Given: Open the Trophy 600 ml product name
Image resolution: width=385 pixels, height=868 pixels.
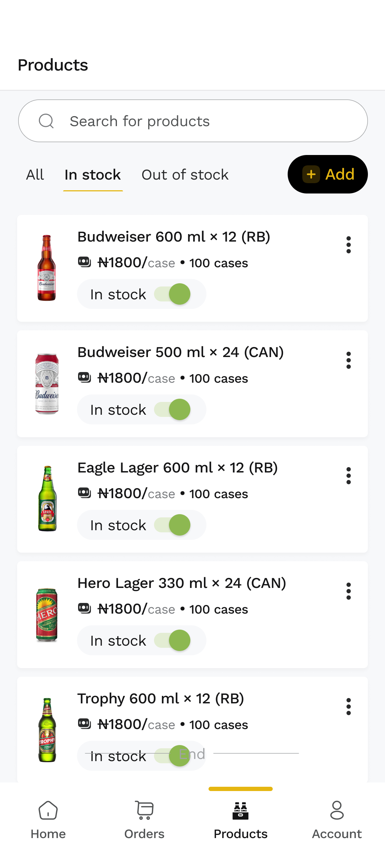Looking at the screenshot, I should pyautogui.click(x=161, y=699).
